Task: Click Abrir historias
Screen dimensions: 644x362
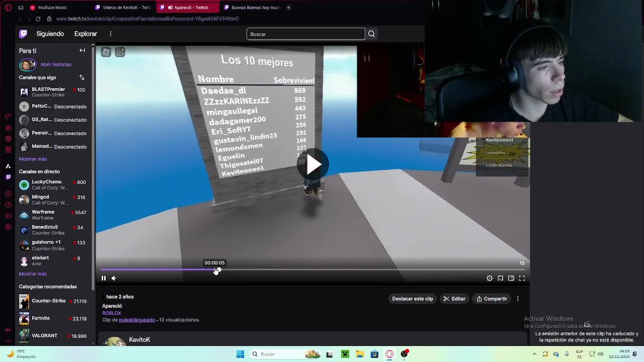Action: pyautogui.click(x=56, y=64)
